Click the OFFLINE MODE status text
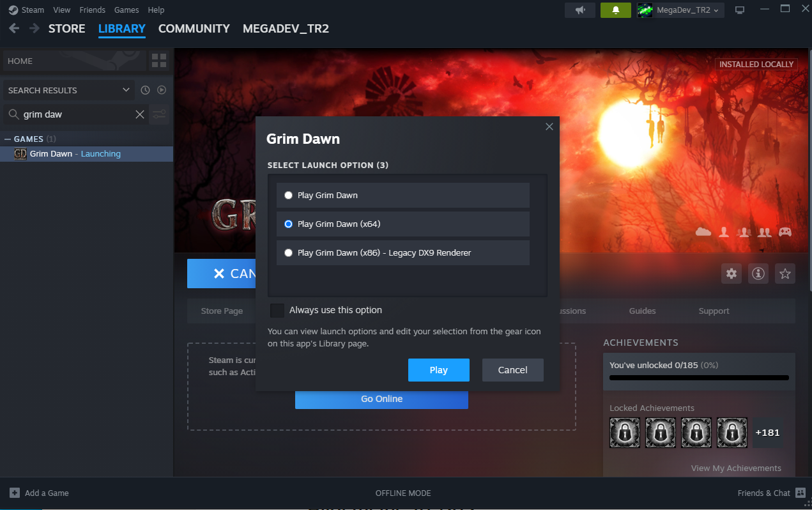This screenshot has height=510, width=812. (403, 493)
